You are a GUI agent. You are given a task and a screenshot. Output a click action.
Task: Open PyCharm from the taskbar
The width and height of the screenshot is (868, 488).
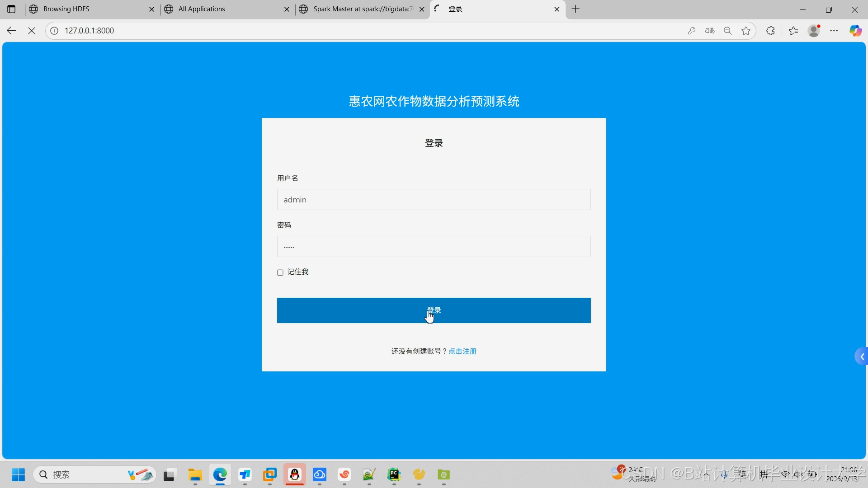[394, 475]
